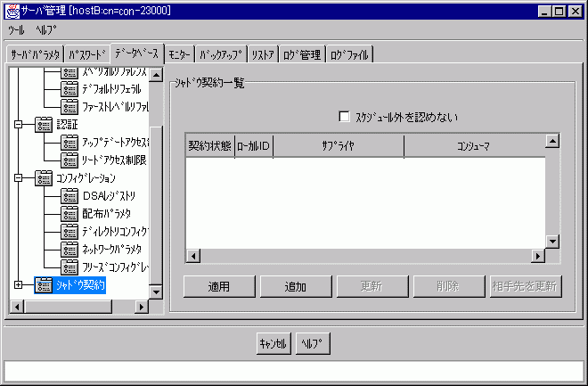Click the コンシューマ column header
Viewport: 588px width, 386px height.
474,146
